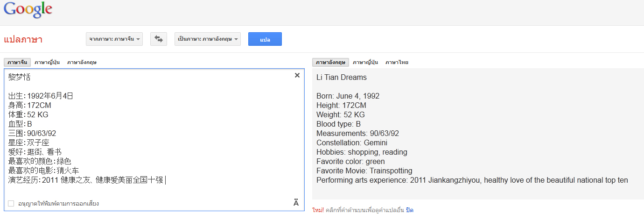The height and width of the screenshot is (221, 644).
Task: Open the source language dropdown (จากภาษา)
Action: point(114,39)
